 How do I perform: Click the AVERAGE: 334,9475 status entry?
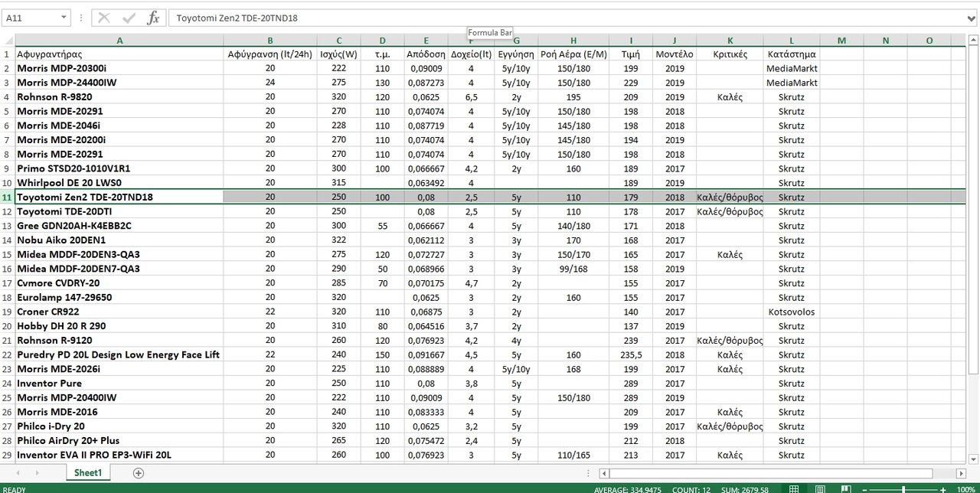(627, 488)
